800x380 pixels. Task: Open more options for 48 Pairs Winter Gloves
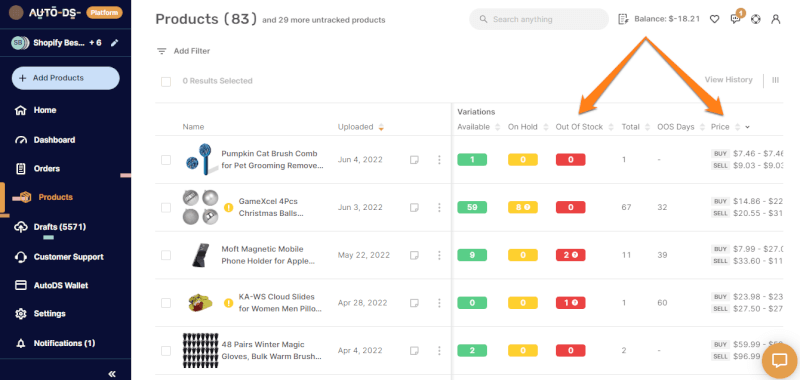click(439, 350)
